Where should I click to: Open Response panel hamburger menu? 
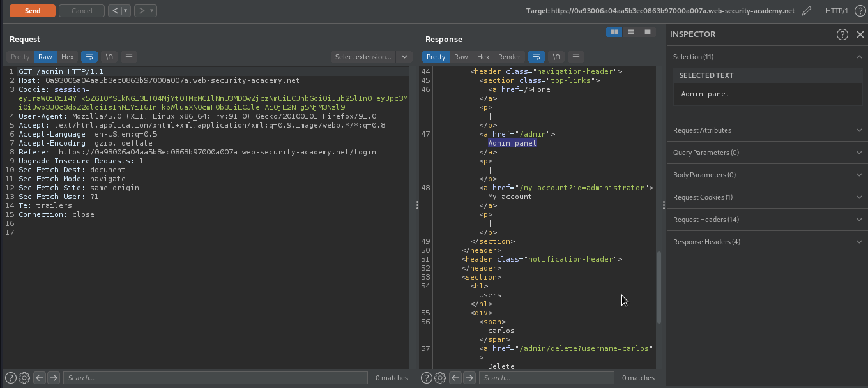(x=575, y=57)
